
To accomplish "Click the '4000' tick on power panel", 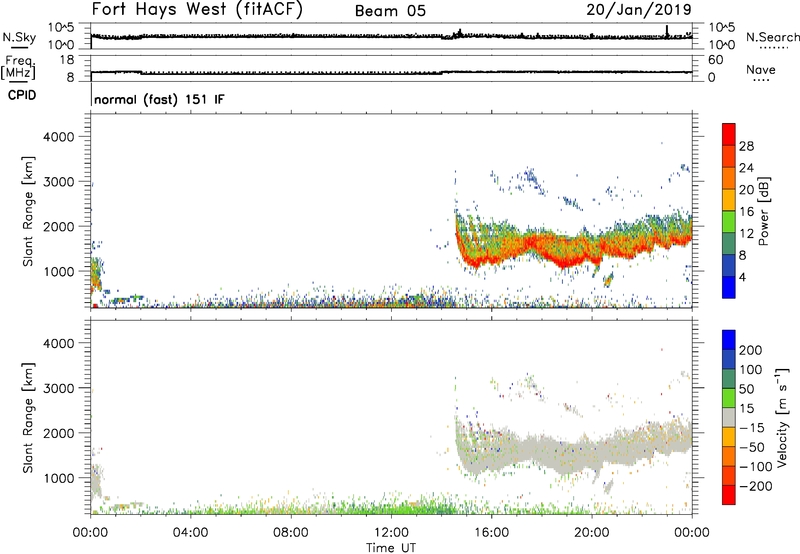I will pyautogui.click(x=58, y=137).
